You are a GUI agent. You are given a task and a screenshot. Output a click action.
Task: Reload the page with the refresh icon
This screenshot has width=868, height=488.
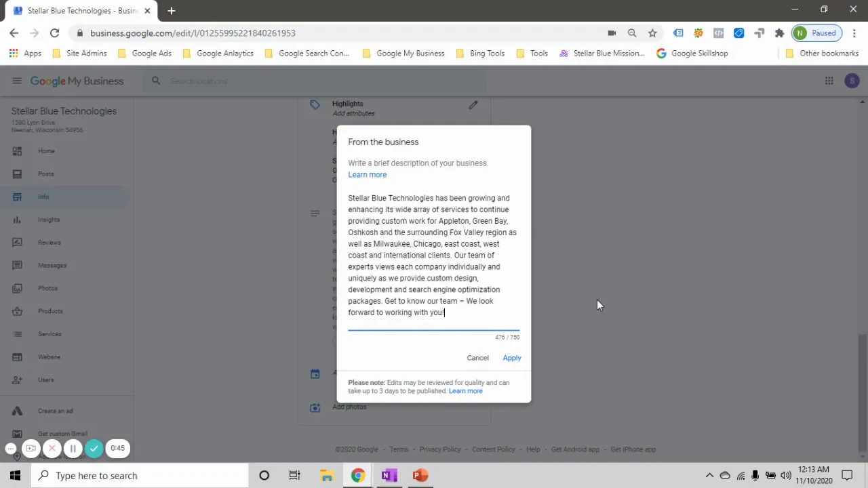point(55,33)
